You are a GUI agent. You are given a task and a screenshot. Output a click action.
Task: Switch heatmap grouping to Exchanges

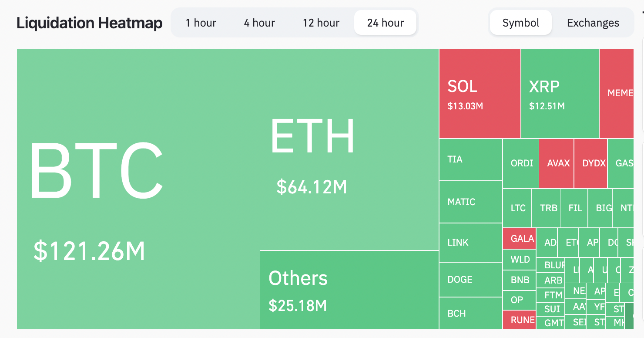pyautogui.click(x=593, y=23)
